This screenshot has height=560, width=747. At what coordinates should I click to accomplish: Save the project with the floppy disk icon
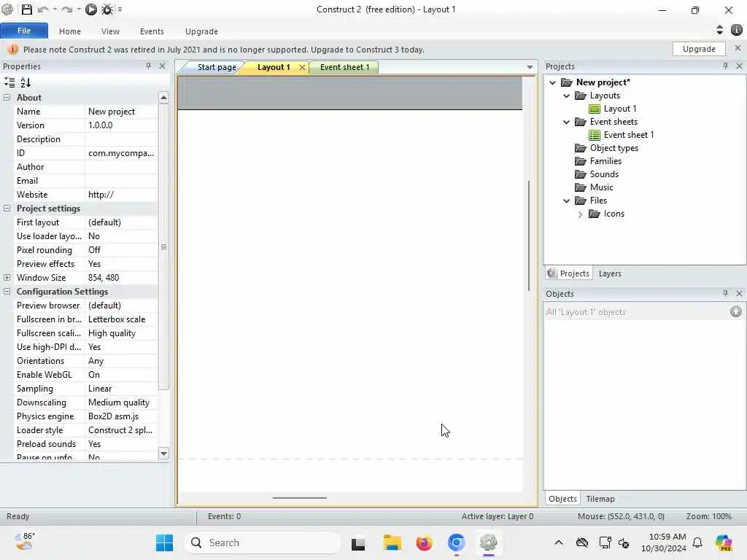coord(27,9)
